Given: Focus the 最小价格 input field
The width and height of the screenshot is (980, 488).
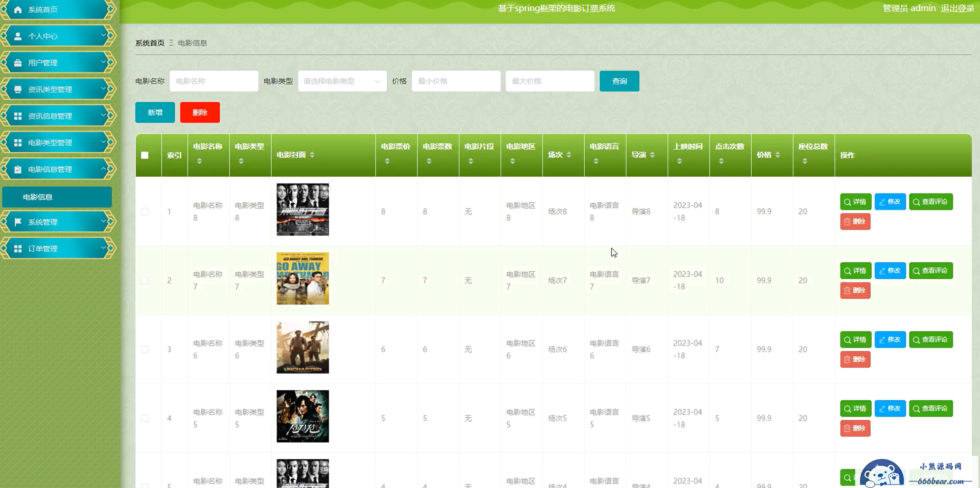Looking at the screenshot, I should [456, 81].
